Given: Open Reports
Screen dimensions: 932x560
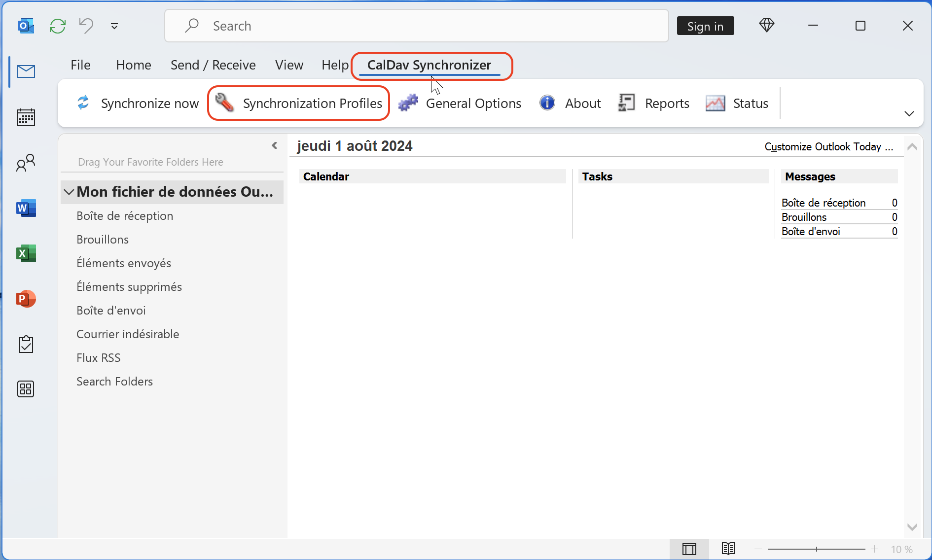Looking at the screenshot, I should (654, 103).
